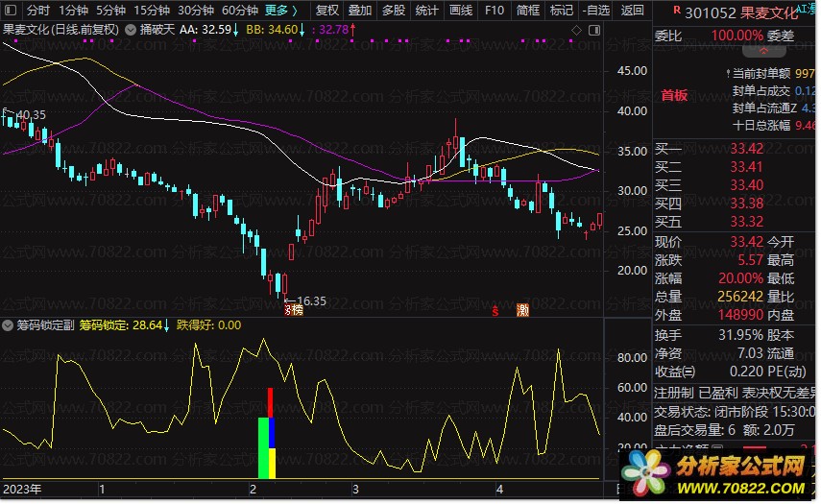Viewport: 821px width, 504px height.
Task: Click the 分析家公式网 logo
Action: (716, 474)
